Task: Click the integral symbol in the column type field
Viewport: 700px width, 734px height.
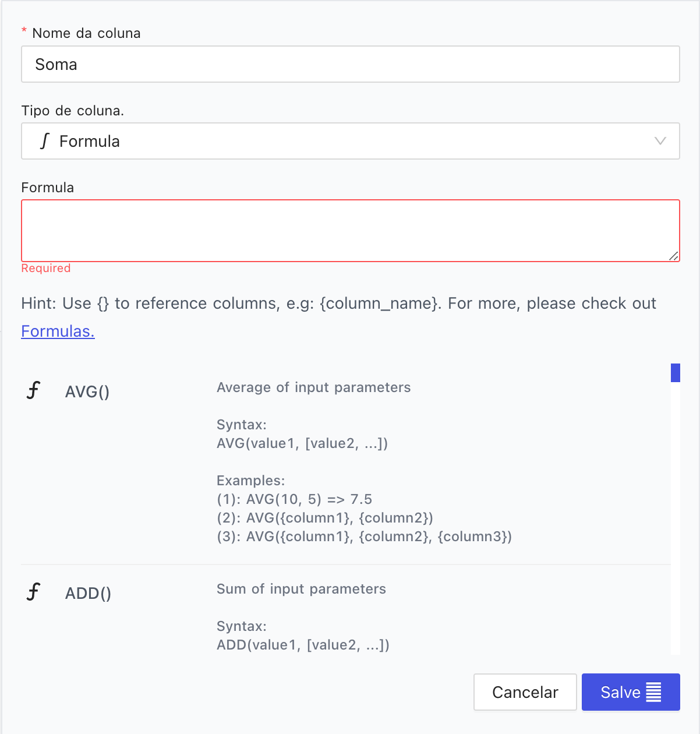Action: (x=45, y=141)
